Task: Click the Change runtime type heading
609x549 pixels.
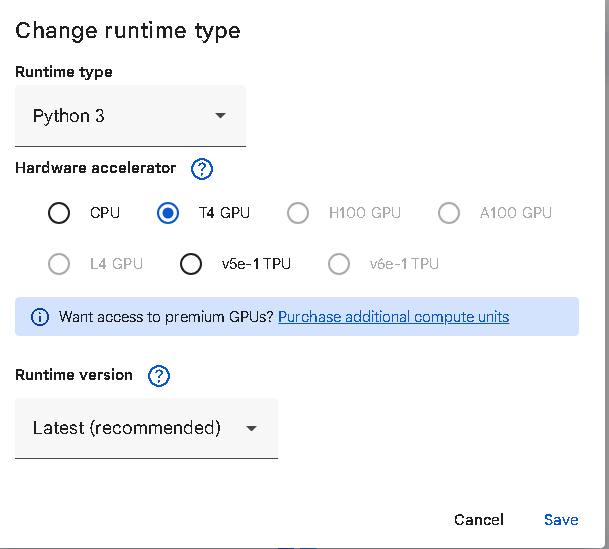Action: point(128,30)
